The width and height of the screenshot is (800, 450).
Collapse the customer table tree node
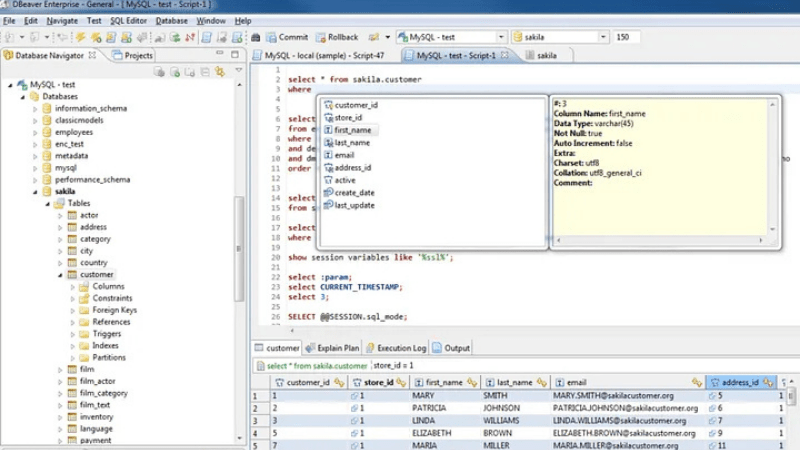tap(60, 274)
